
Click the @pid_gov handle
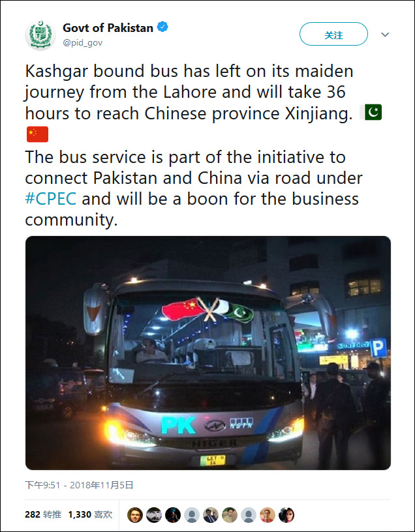pos(82,43)
